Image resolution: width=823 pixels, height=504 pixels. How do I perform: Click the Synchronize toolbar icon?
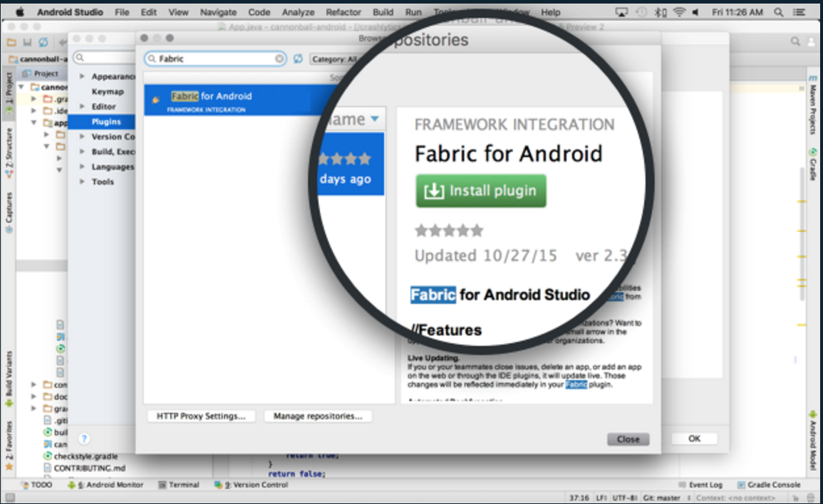pyautogui.click(x=43, y=42)
